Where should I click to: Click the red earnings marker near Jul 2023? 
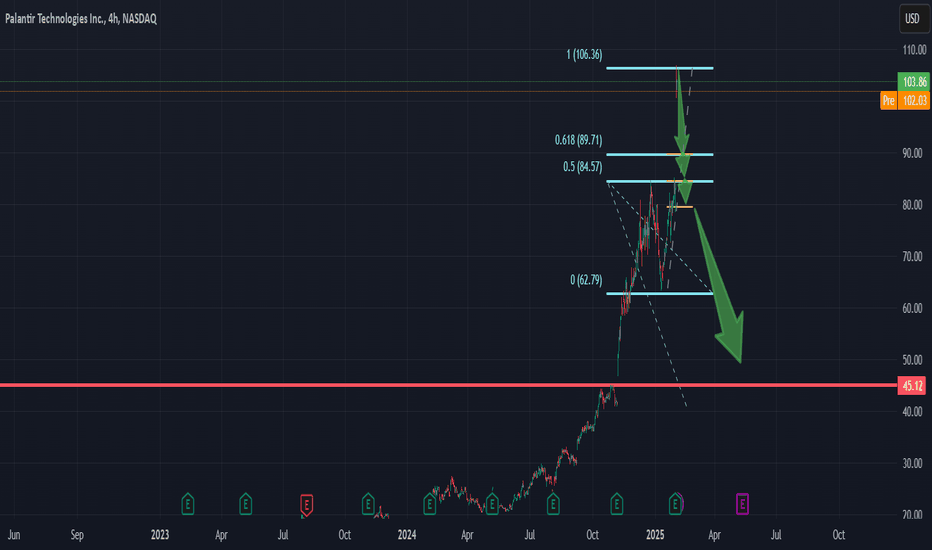pyautogui.click(x=306, y=504)
